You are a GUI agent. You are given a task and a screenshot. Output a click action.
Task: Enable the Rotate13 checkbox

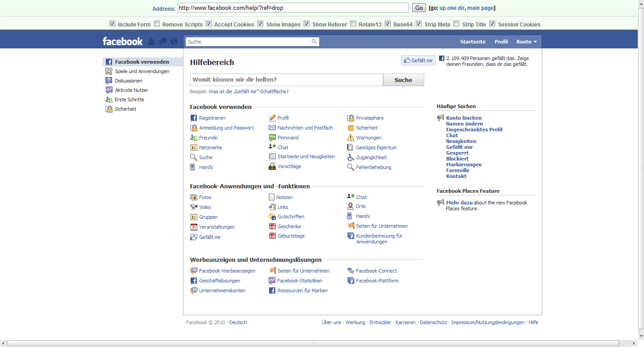pos(353,24)
